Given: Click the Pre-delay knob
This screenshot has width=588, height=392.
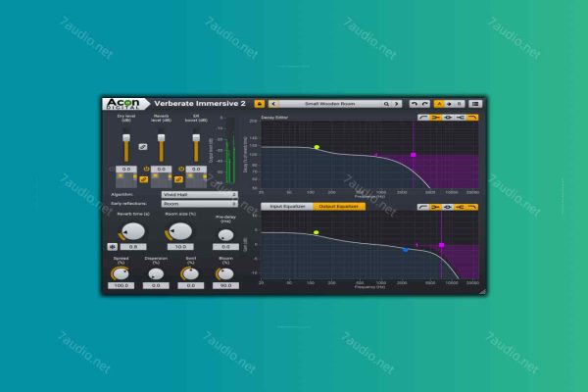Looking at the screenshot, I should point(225,235).
